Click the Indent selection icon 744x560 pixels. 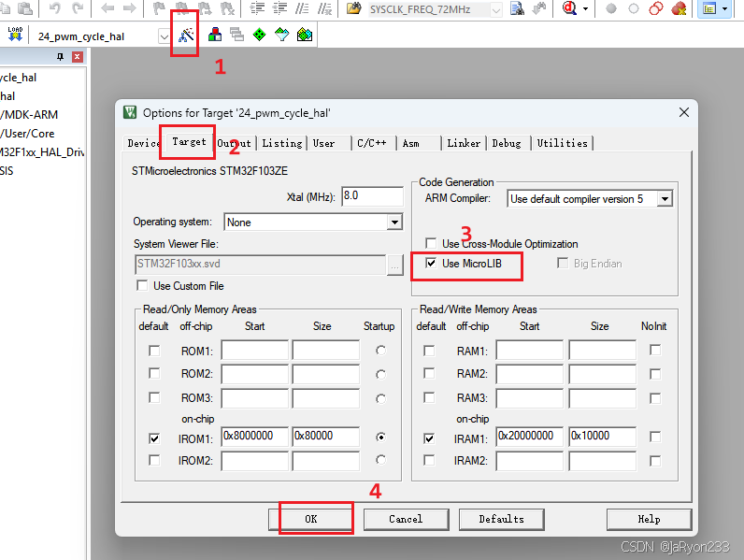coord(257,8)
